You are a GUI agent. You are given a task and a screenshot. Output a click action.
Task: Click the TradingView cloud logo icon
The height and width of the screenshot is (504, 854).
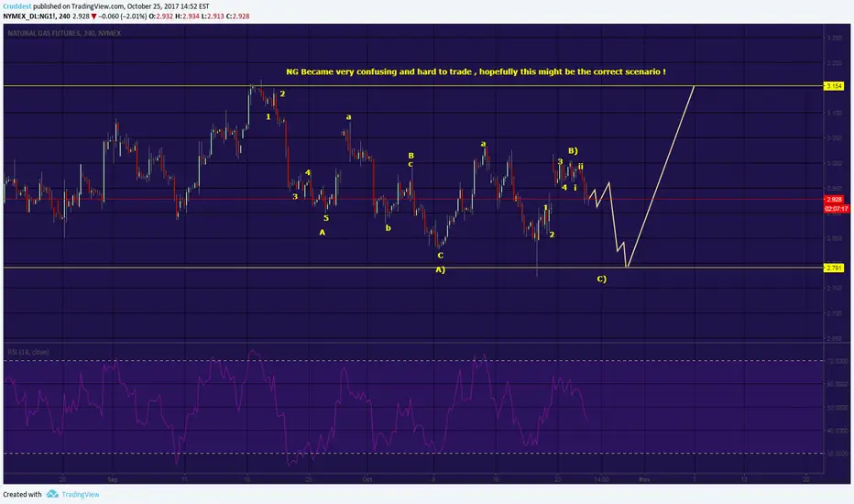(x=52, y=494)
